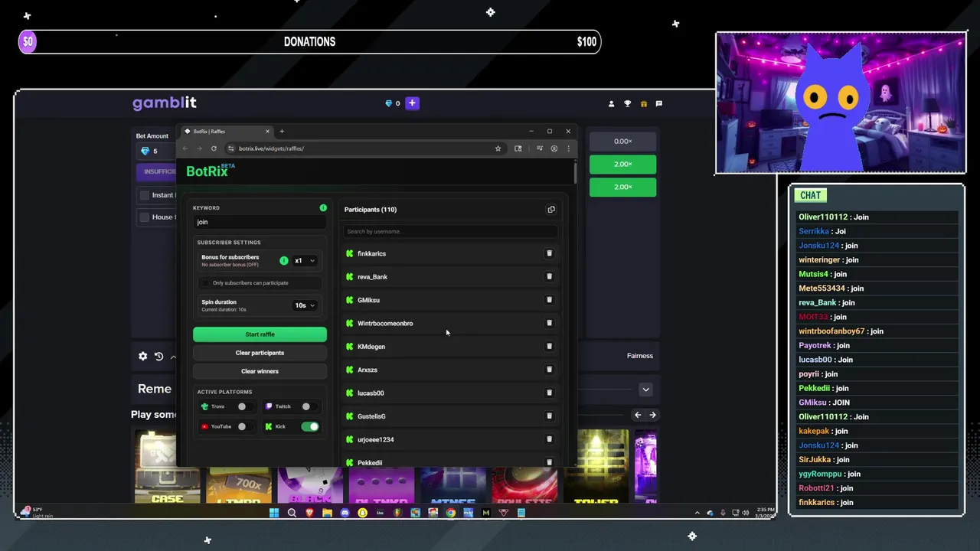Reload the BotRix raffles page
Screen dimensions: 980x551
coord(214,148)
